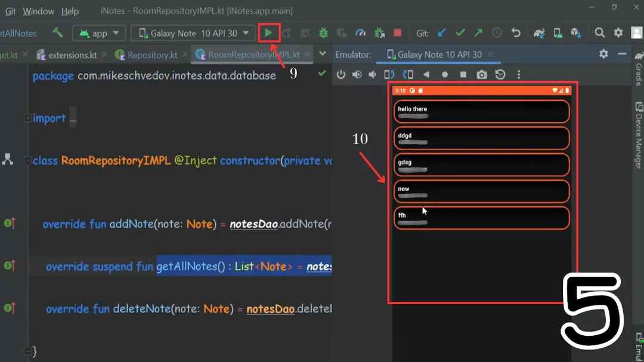Open the Window menu

coord(38,11)
